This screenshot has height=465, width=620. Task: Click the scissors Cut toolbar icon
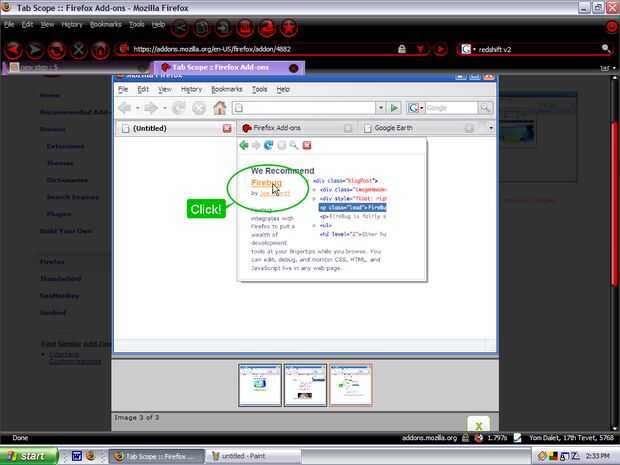[x=180, y=28]
